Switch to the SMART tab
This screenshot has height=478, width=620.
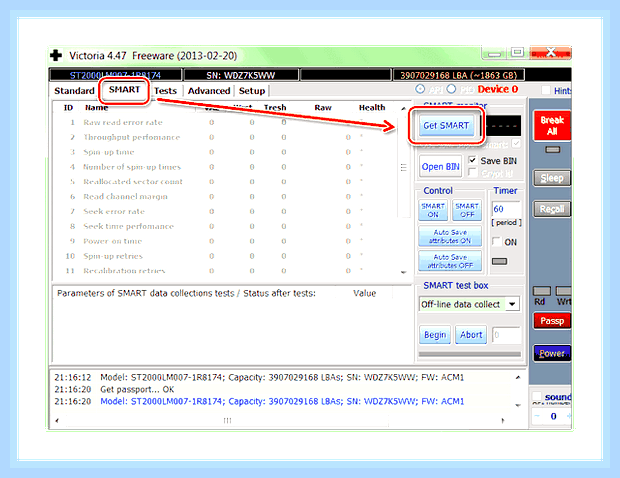click(124, 90)
